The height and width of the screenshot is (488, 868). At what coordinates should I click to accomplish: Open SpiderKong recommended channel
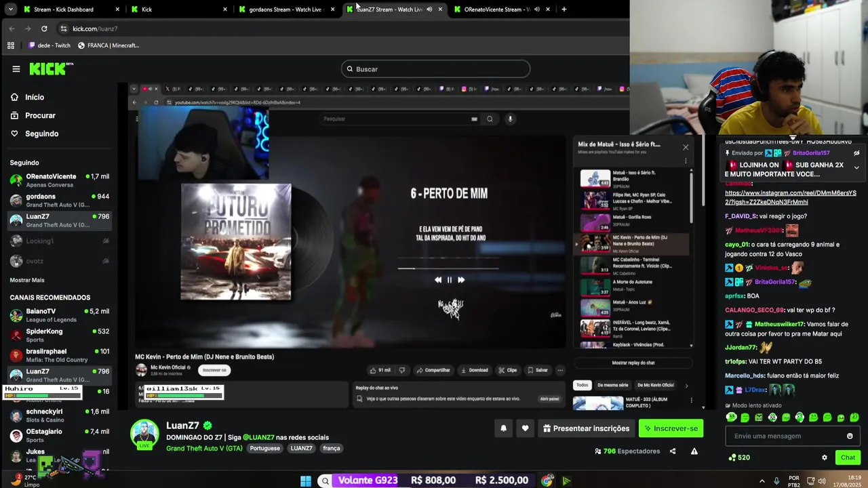pos(59,335)
